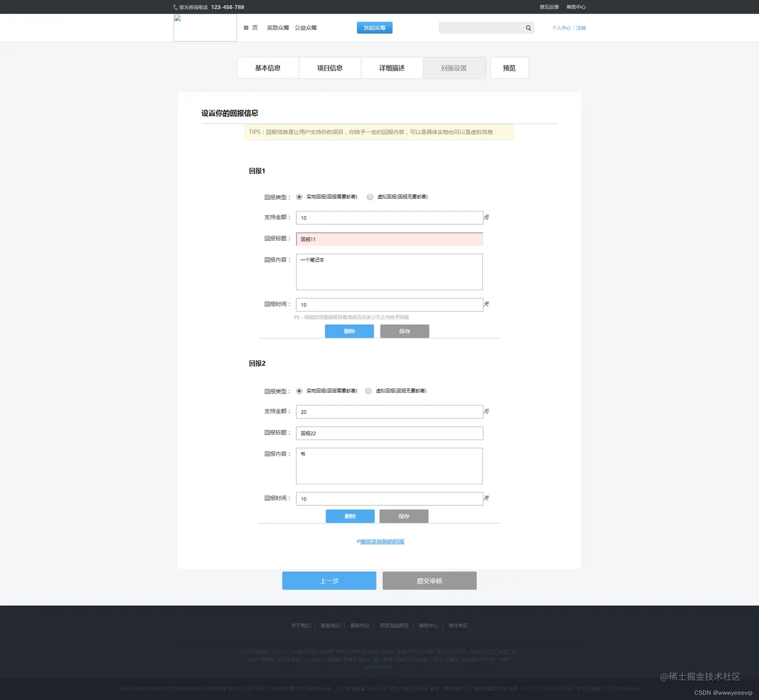Open 服务协议 footer link
Image resolution: width=759 pixels, height=700 pixels.
pyautogui.click(x=360, y=626)
